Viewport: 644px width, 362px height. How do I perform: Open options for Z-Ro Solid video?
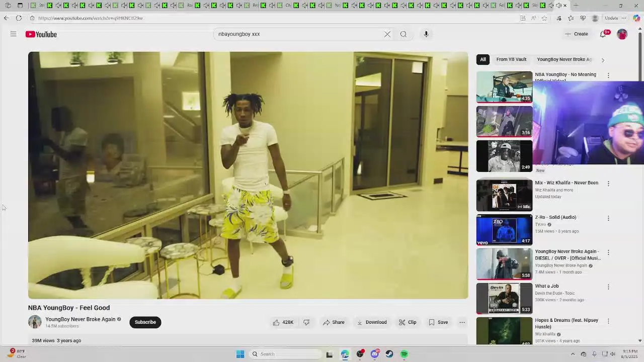[608, 218]
